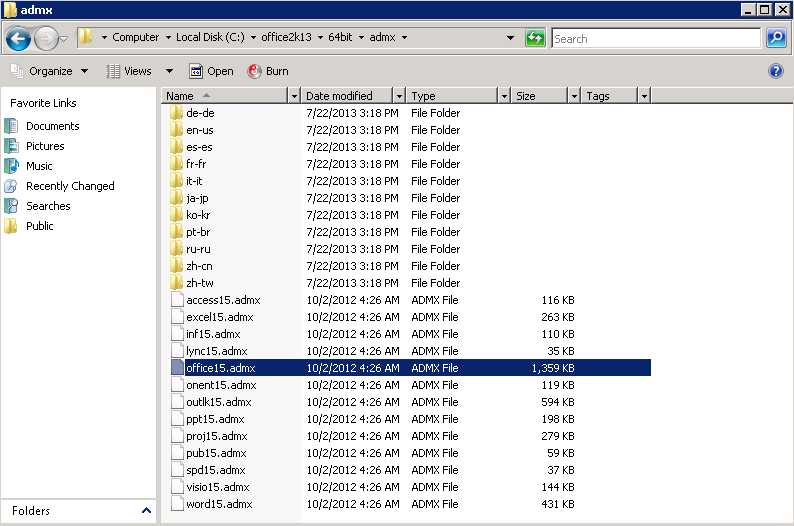Select the proj15.admx file name
794x526 pixels.
coord(217,436)
